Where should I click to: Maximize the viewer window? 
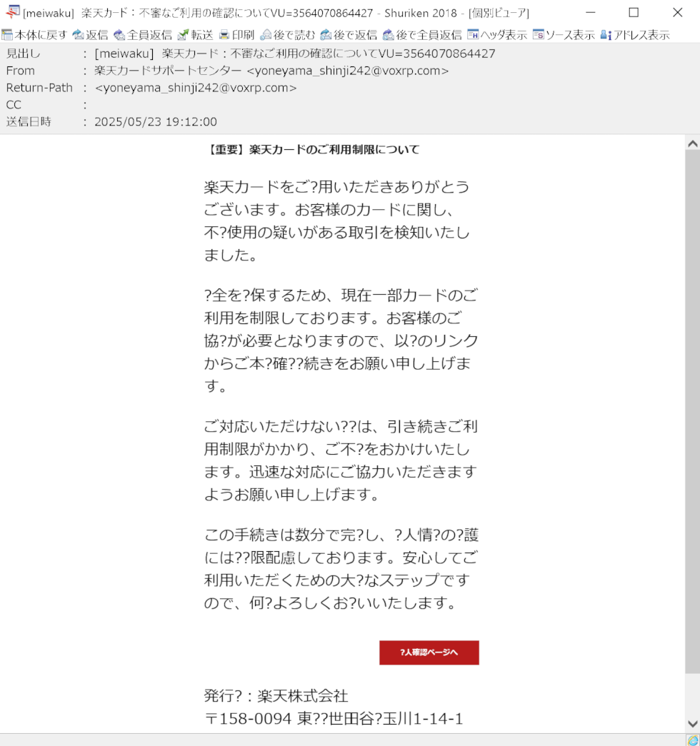pyautogui.click(x=634, y=12)
